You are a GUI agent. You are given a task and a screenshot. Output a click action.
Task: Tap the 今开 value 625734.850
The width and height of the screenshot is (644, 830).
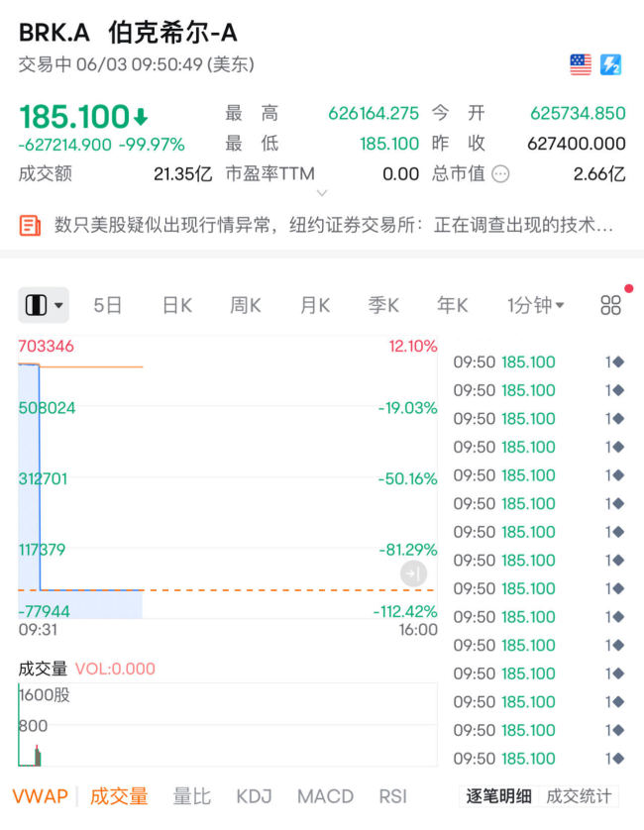click(578, 113)
